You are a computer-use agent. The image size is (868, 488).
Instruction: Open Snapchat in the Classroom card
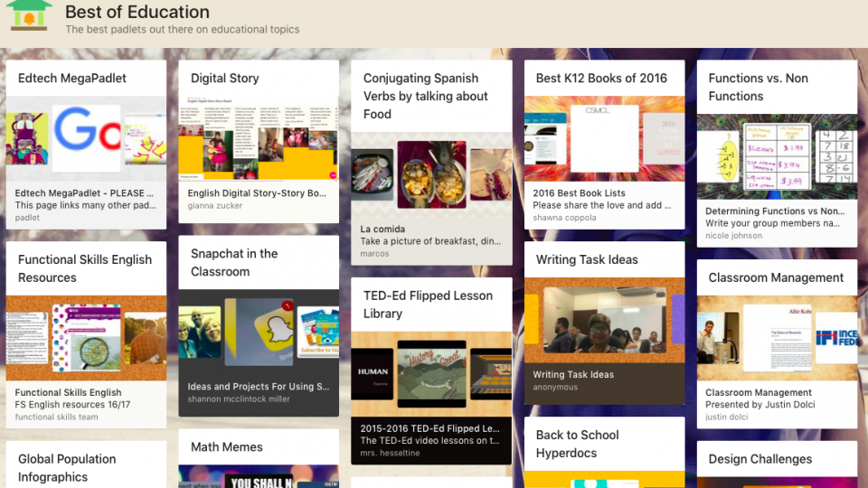(234, 262)
